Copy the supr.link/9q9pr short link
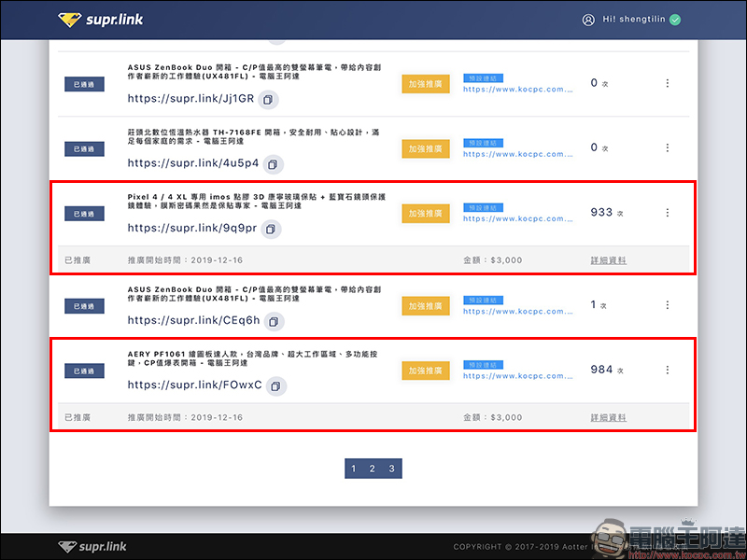This screenshot has width=747, height=560. point(270,229)
